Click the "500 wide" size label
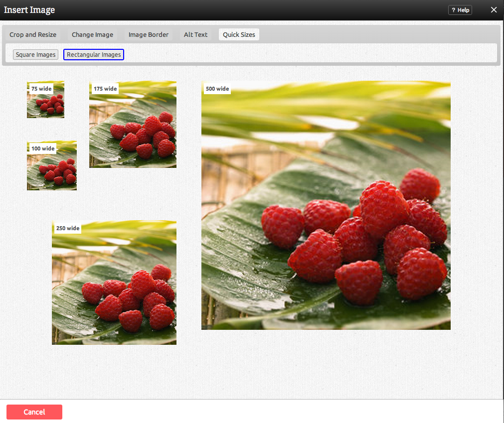 click(x=217, y=89)
